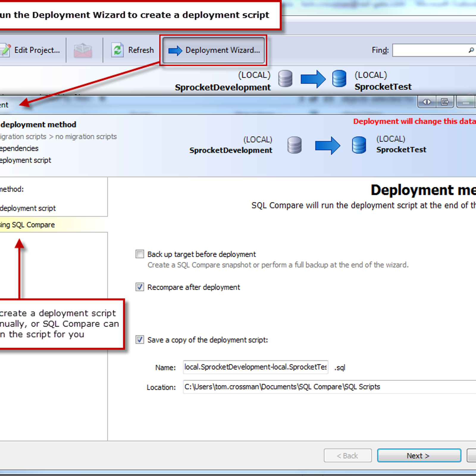
Task: Uncheck Recompare after deployment
Action: point(140,287)
